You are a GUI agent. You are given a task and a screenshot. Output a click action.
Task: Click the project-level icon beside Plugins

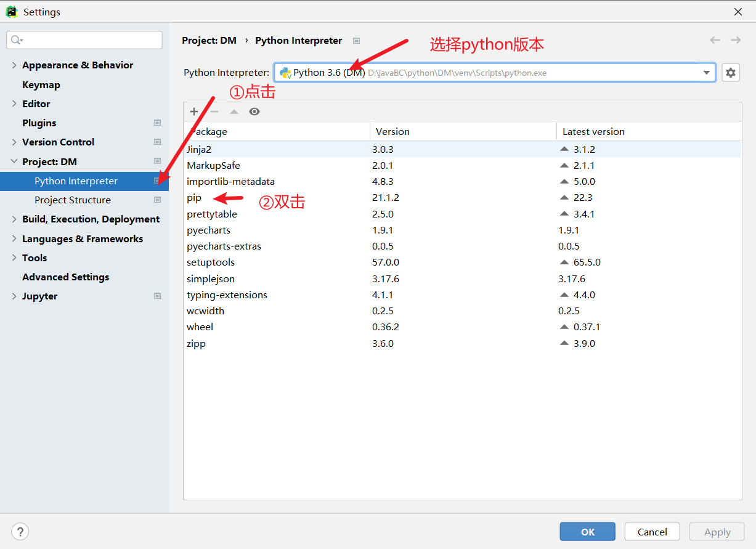click(x=157, y=123)
